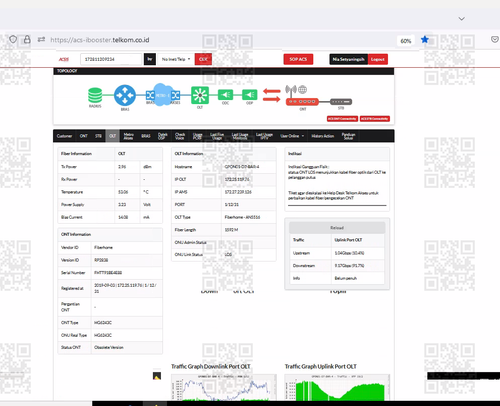
Task: Click the padlock site security icon
Action: (x=27, y=39)
